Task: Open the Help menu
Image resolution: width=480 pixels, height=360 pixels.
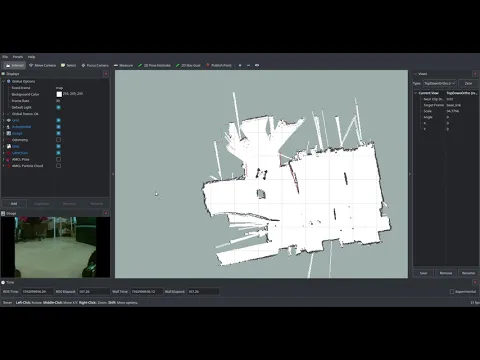Action: click(x=31, y=57)
